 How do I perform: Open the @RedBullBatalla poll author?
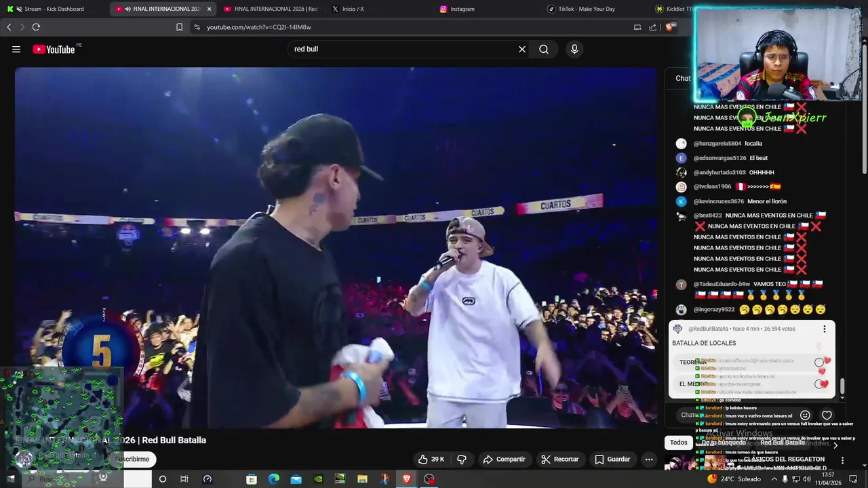coord(708,329)
